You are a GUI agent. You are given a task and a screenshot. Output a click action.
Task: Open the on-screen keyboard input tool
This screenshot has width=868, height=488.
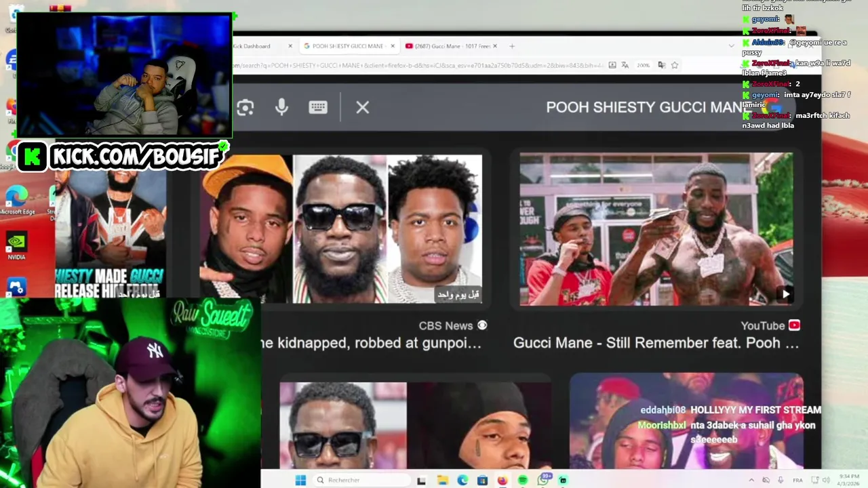[x=318, y=107]
